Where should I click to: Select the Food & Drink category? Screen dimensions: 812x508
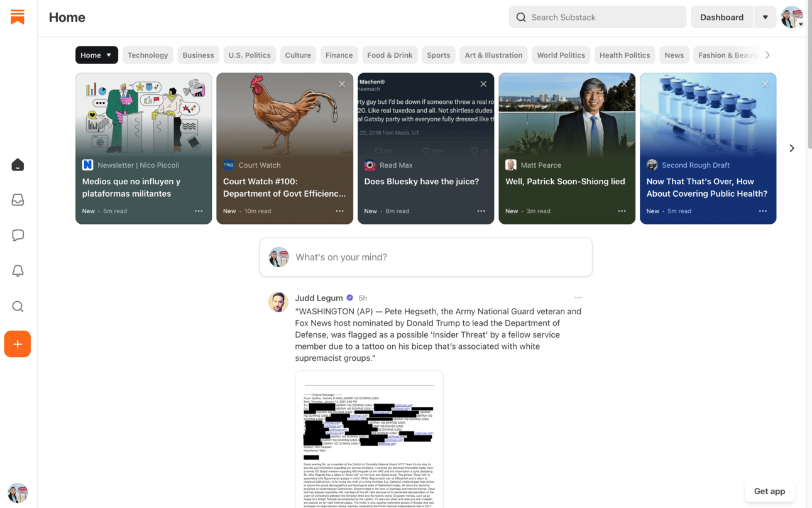[390, 55]
